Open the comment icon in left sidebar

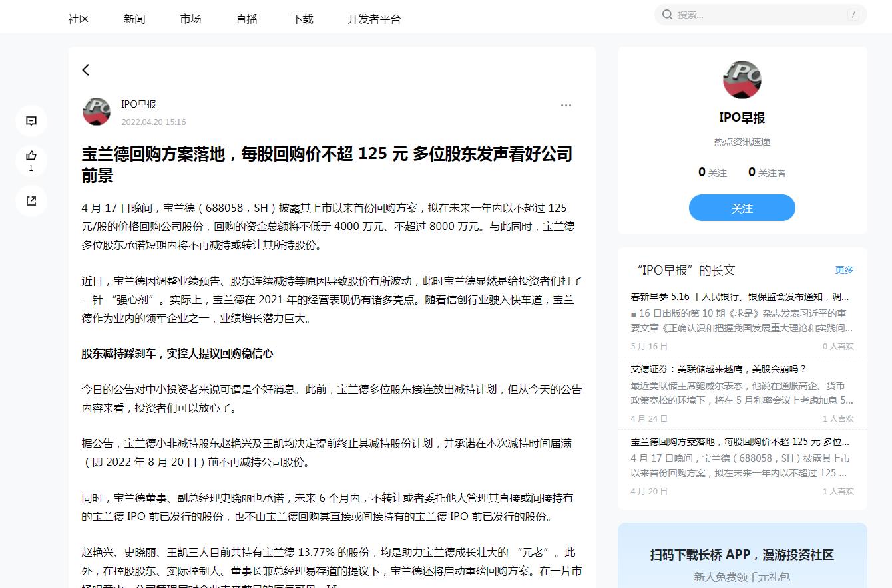coord(31,121)
